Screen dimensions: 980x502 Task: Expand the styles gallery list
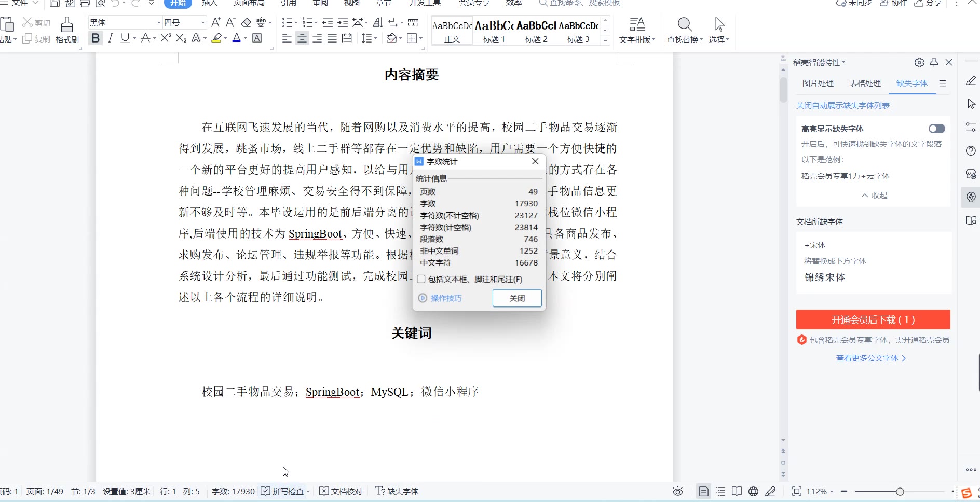tap(605, 40)
